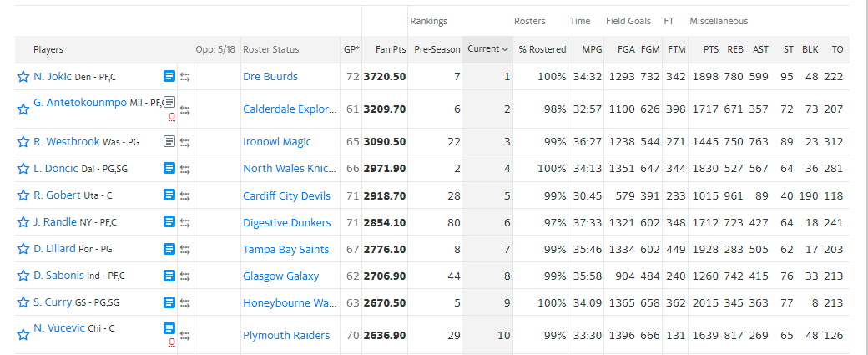The height and width of the screenshot is (355, 868).
Task: Sort table by BLK header
Action: [810, 49]
